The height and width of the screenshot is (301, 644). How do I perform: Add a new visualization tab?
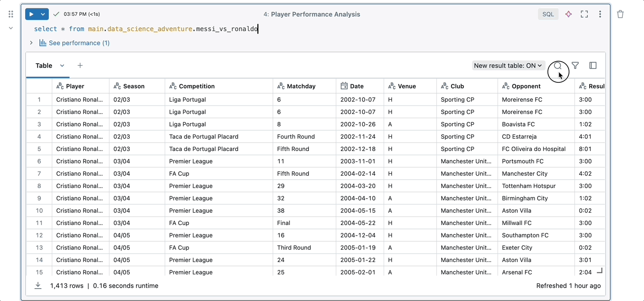[80, 66]
